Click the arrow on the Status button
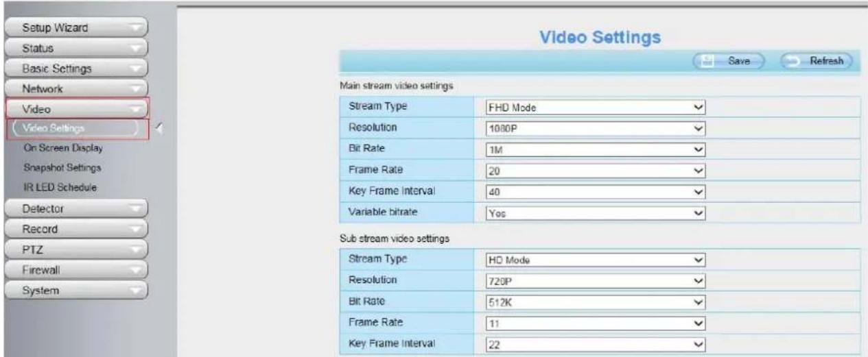 click(x=137, y=49)
